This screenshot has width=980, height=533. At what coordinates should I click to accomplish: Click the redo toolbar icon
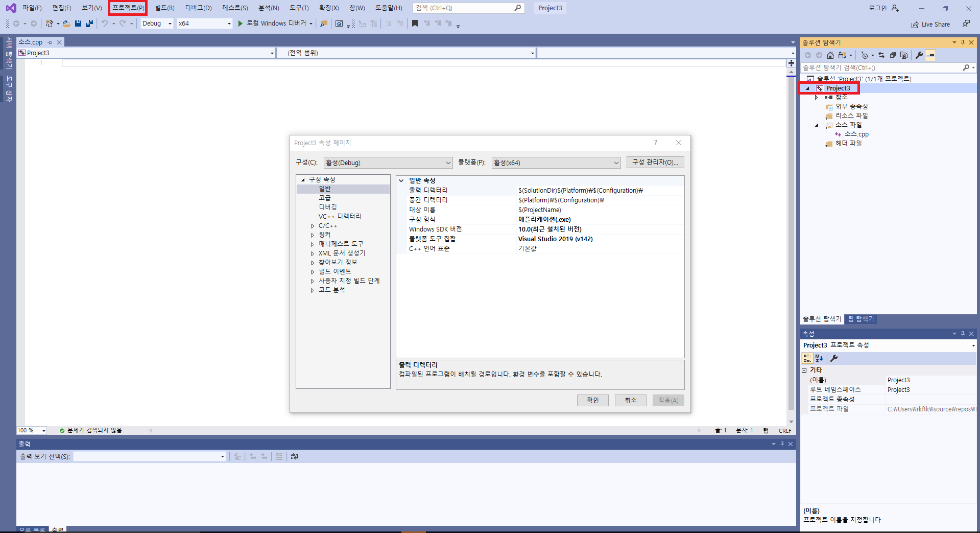coord(123,24)
